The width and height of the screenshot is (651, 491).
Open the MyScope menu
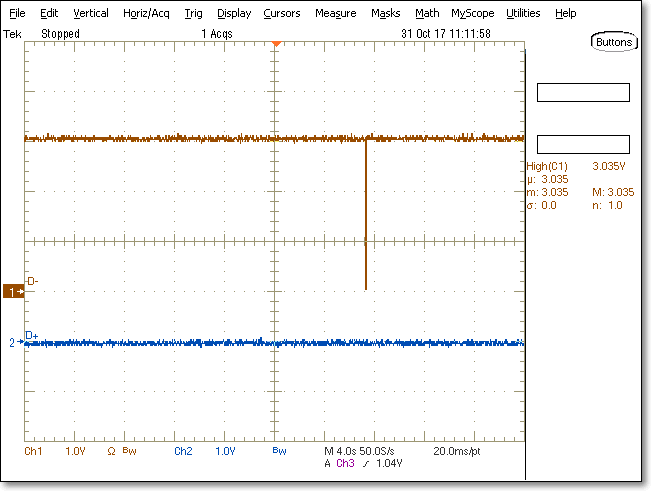click(x=472, y=14)
